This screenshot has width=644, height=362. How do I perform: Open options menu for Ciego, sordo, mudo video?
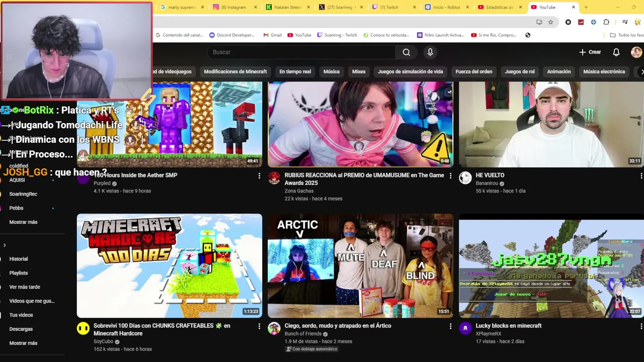pyautogui.click(x=450, y=326)
